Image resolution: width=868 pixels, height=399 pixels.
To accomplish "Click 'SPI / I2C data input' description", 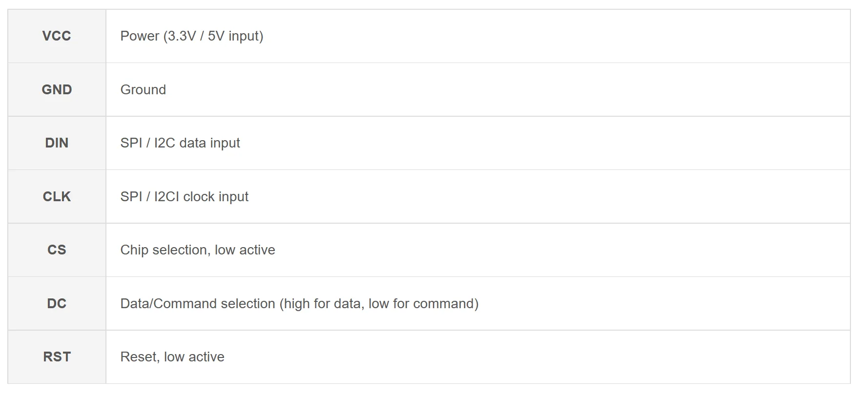I will (180, 143).
